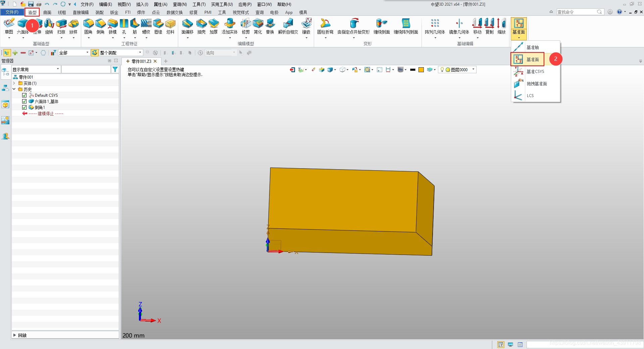Choose 基准轴 from the dropdown menu

point(536,47)
